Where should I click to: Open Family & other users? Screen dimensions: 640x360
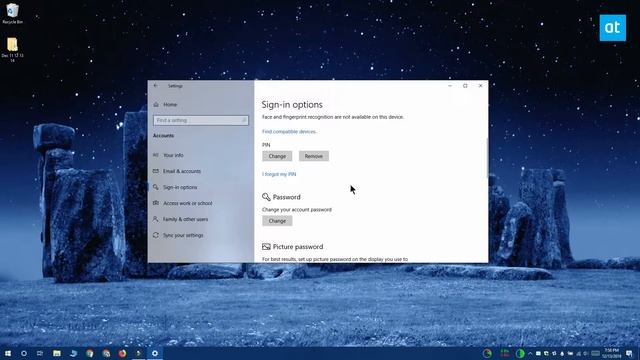point(185,219)
